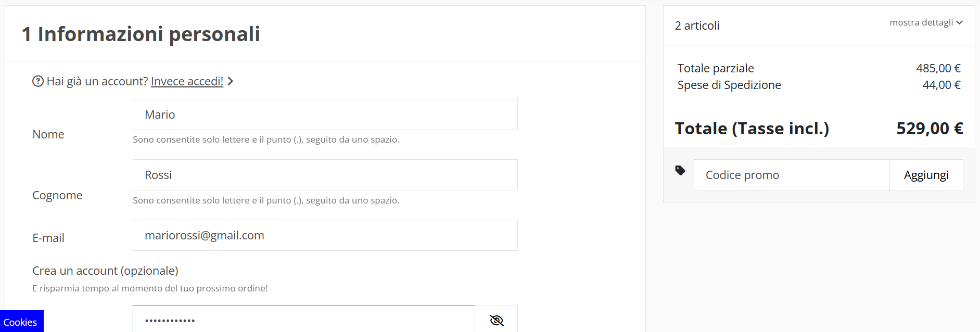Screen dimensions: 980x332
Task: Click the promo code tag icon
Action: (x=680, y=170)
